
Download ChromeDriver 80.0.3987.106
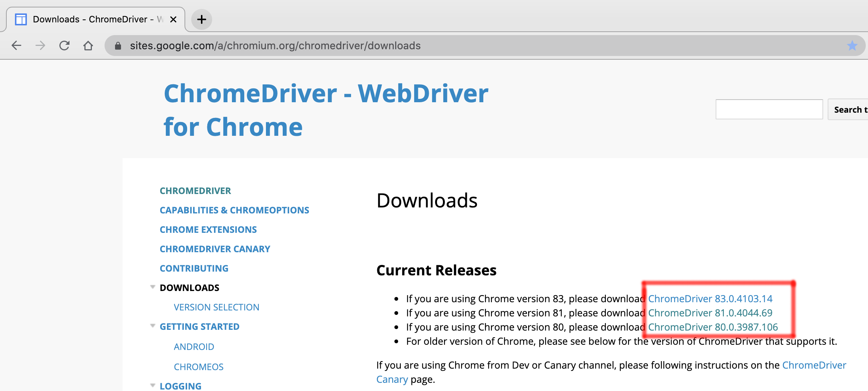(713, 327)
